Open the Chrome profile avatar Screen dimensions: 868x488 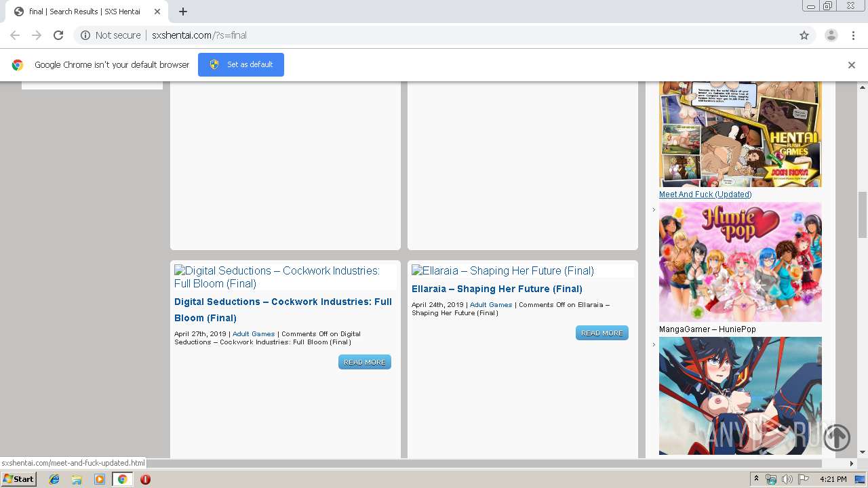coord(831,35)
